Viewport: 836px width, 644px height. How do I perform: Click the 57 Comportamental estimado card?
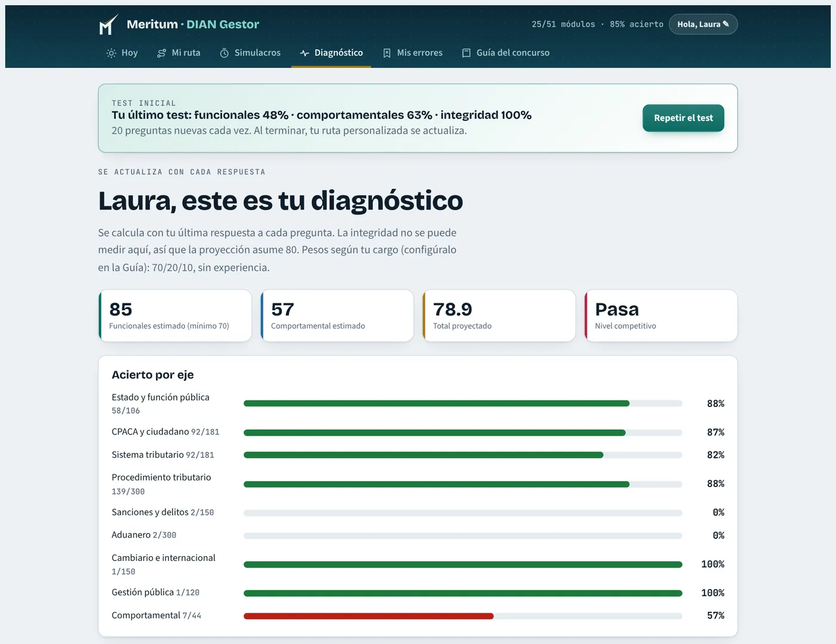pyautogui.click(x=337, y=316)
